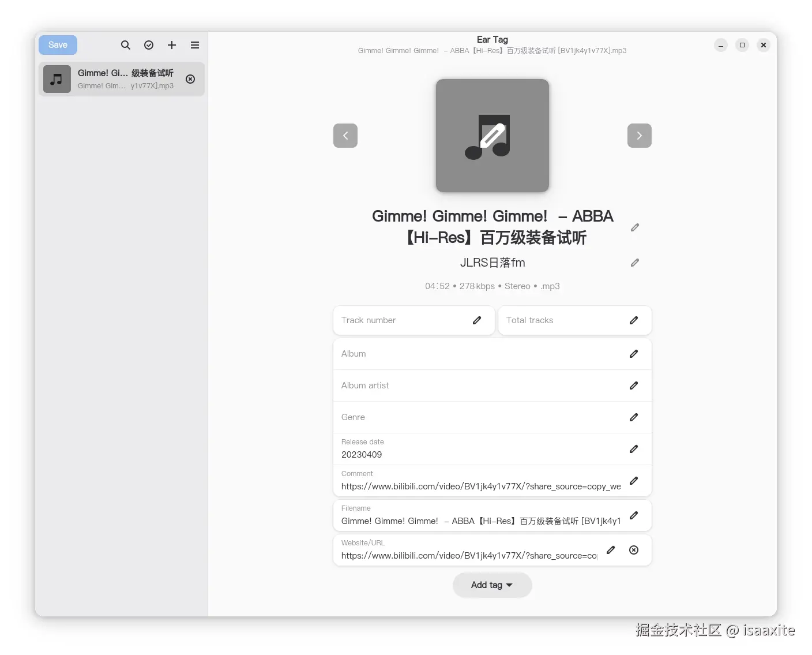Remove the Gimme! file from the list
Viewport: 812px width, 655px height.
(x=190, y=79)
